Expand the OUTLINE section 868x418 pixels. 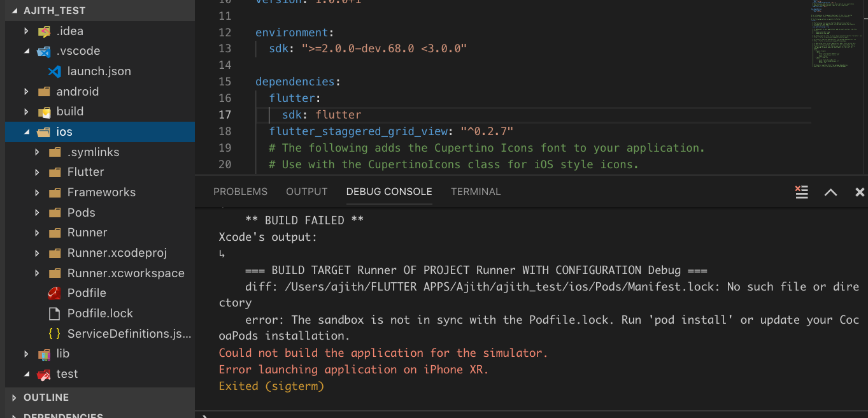click(x=15, y=398)
